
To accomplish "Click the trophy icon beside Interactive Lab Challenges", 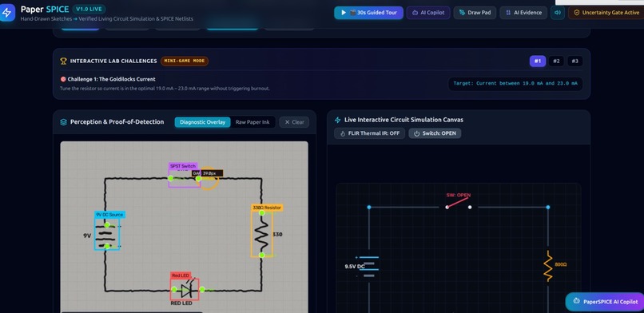I will [x=63, y=61].
